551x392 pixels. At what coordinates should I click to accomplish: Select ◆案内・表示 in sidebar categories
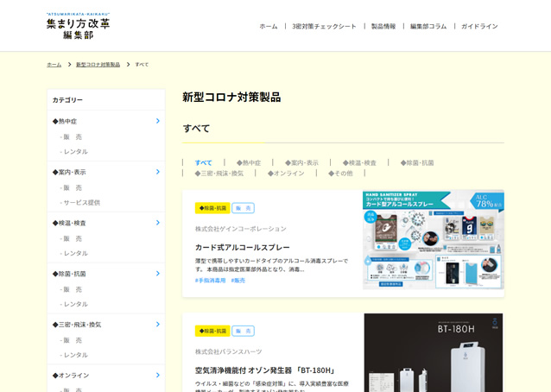click(69, 172)
